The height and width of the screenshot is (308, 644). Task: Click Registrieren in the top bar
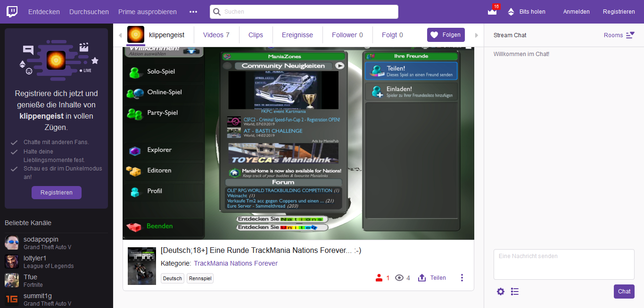(x=619, y=12)
